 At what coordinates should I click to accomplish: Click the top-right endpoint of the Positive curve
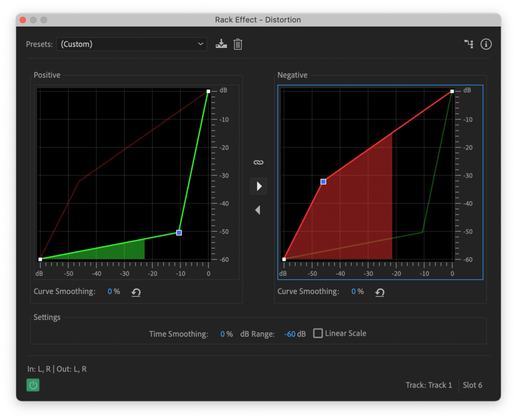pyautogui.click(x=208, y=91)
